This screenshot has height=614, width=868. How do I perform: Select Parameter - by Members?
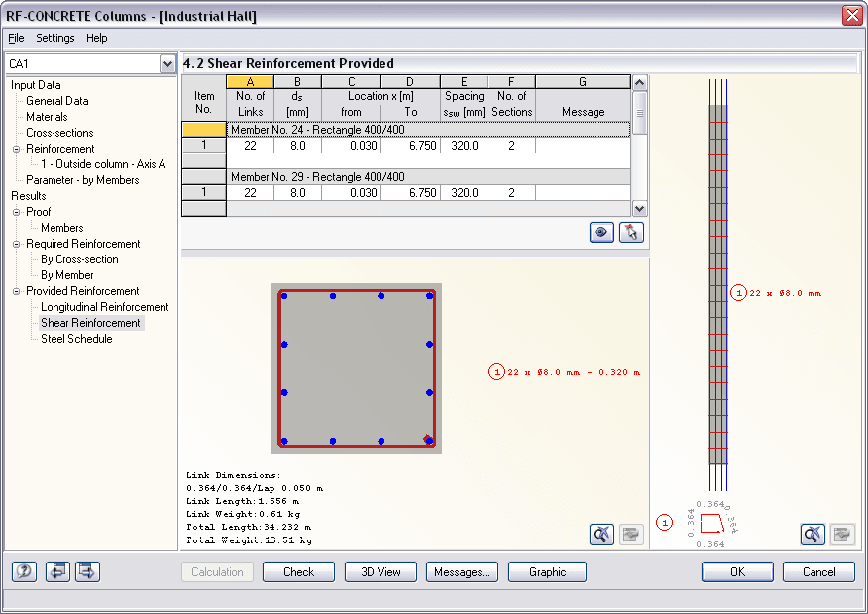[x=82, y=180]
